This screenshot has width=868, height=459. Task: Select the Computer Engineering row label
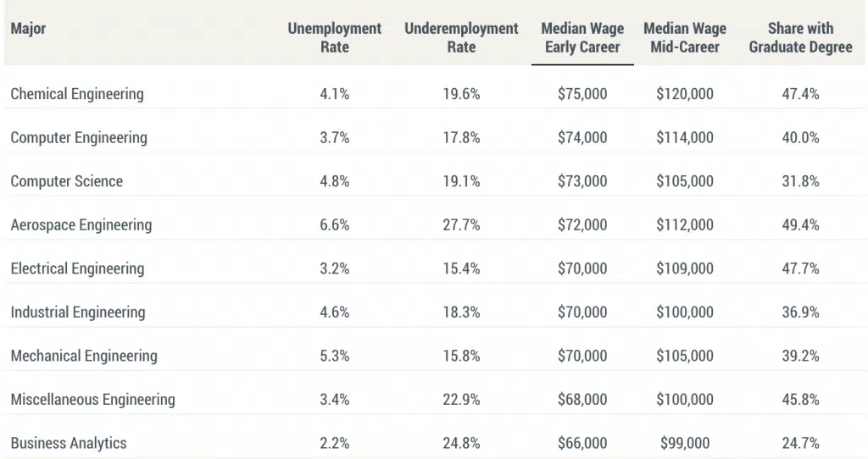tap(79, 137)
